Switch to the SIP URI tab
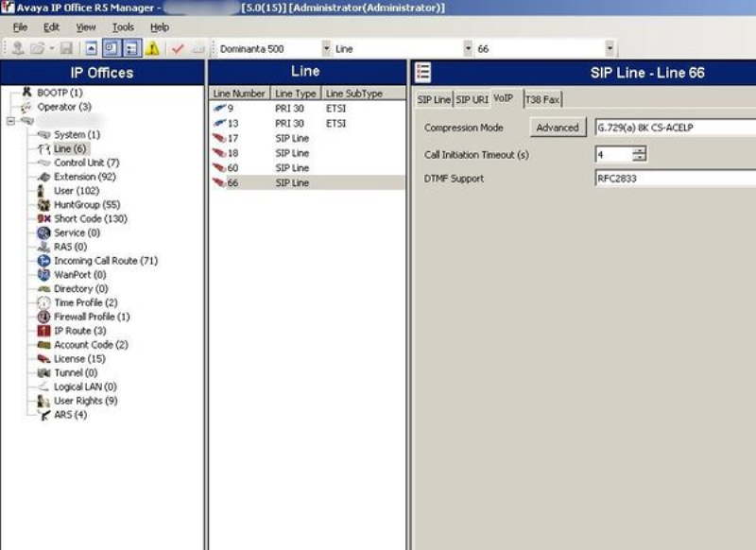This screenshot has width=756, height=550. (x=472, y=100)
